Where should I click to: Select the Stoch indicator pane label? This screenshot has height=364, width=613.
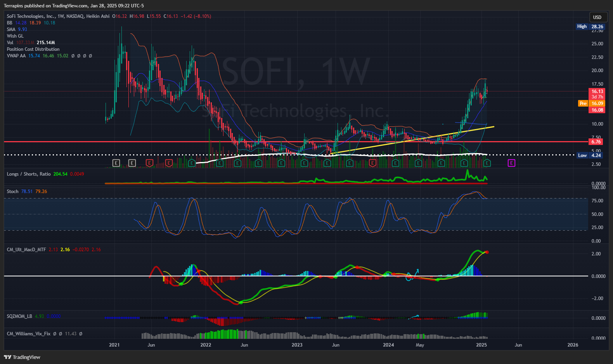point(12,191)
